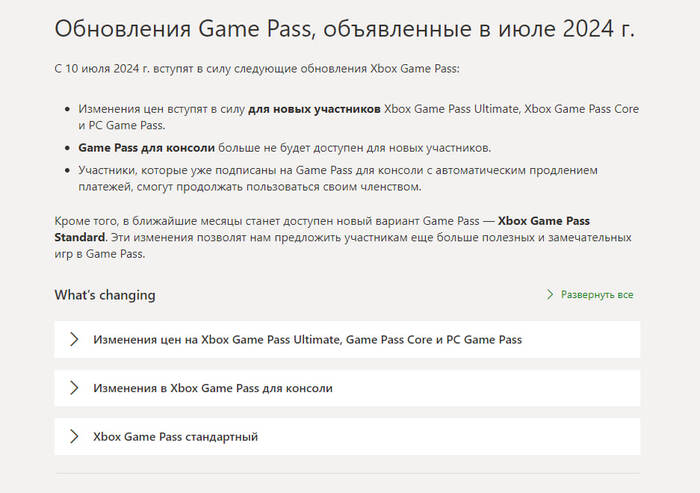700x493 pixels.
Task: Click the sentence starting С 10 июля 2024
Action: click(x=257, y=69)
